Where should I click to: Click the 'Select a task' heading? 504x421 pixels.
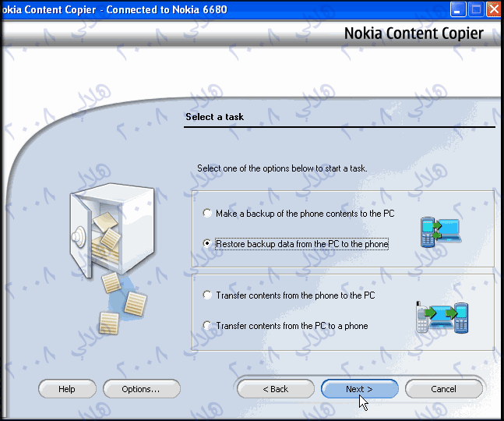pos(214,117)
